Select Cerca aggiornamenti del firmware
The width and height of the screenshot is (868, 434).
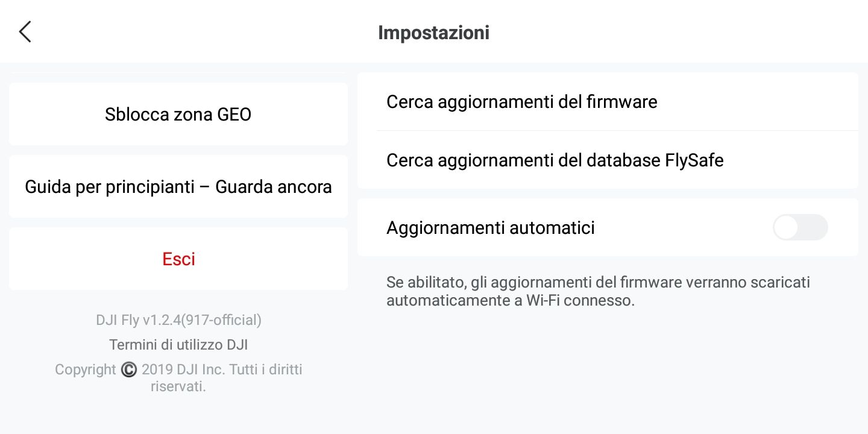[x=522, y=102]
